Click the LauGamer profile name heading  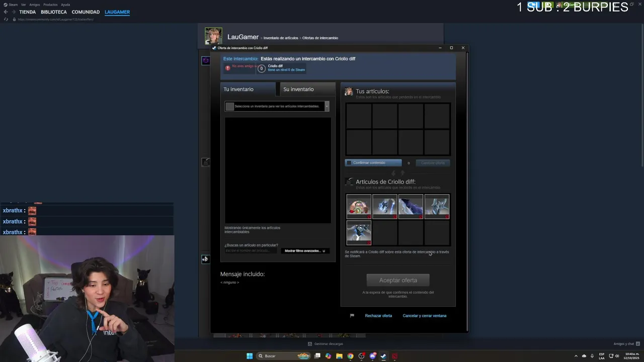tap(243, 37)
